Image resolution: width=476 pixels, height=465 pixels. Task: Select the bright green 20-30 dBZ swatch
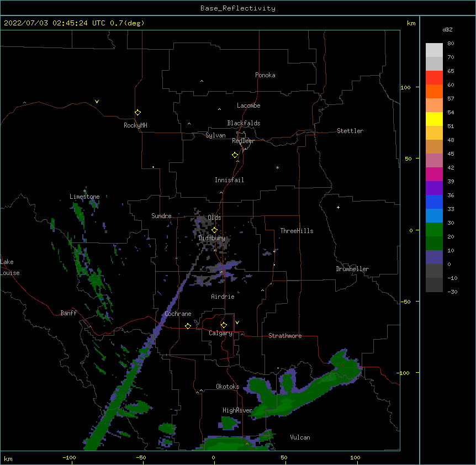pyautogui.click(x=434, y=230)
